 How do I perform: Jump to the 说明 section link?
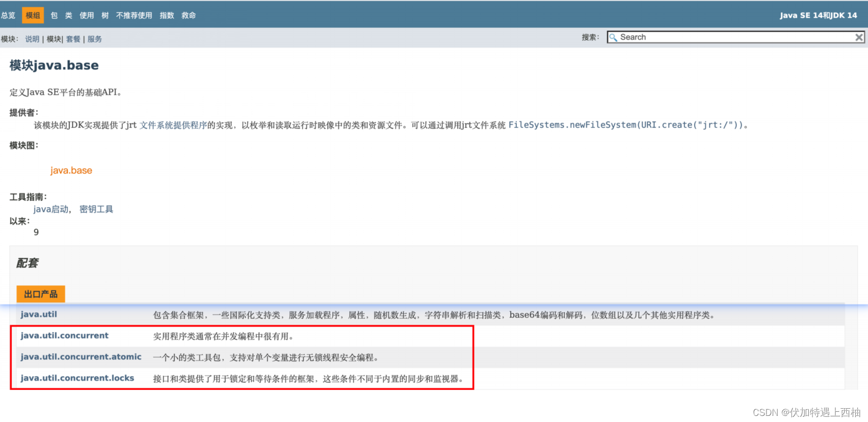tap(32, 39)
